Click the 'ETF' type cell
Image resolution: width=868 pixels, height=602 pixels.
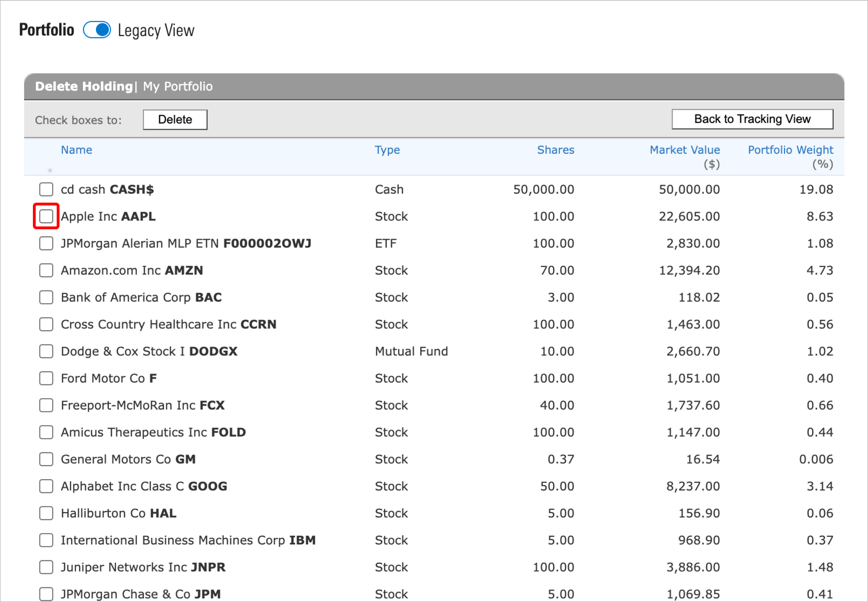click(386, 243)
